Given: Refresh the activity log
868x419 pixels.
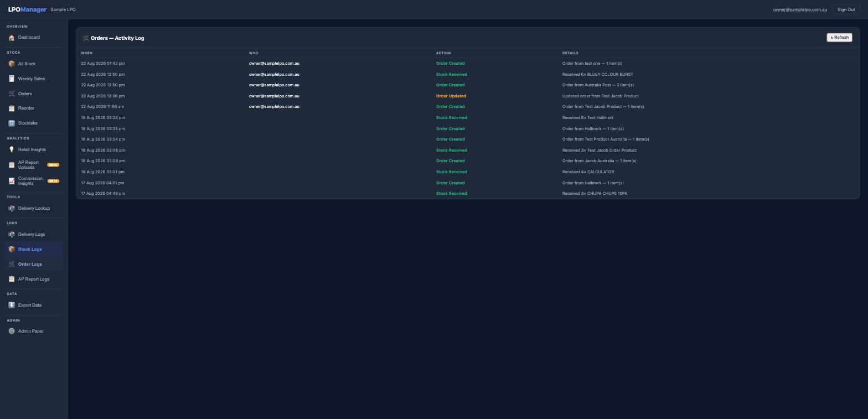Looking at the screenshot, I should pos(839,38).
